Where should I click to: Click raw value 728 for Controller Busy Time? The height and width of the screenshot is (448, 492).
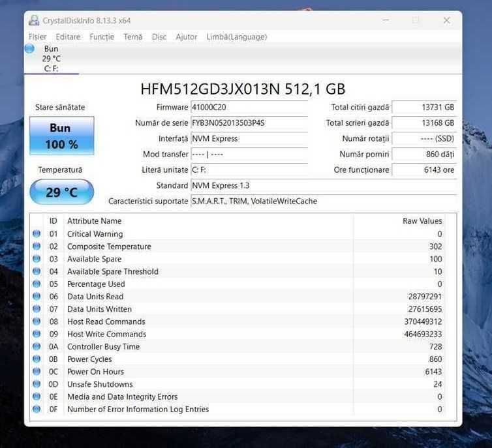435,347
